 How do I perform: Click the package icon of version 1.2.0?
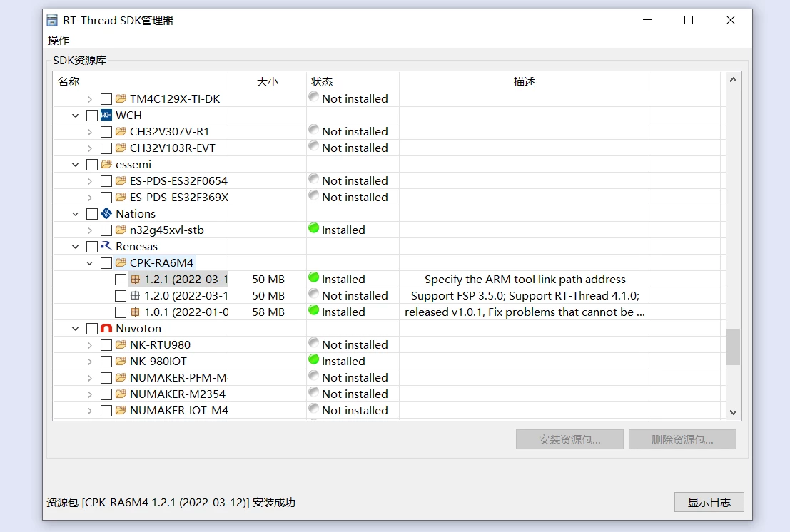pyautogui.click(x=135, y=295)
